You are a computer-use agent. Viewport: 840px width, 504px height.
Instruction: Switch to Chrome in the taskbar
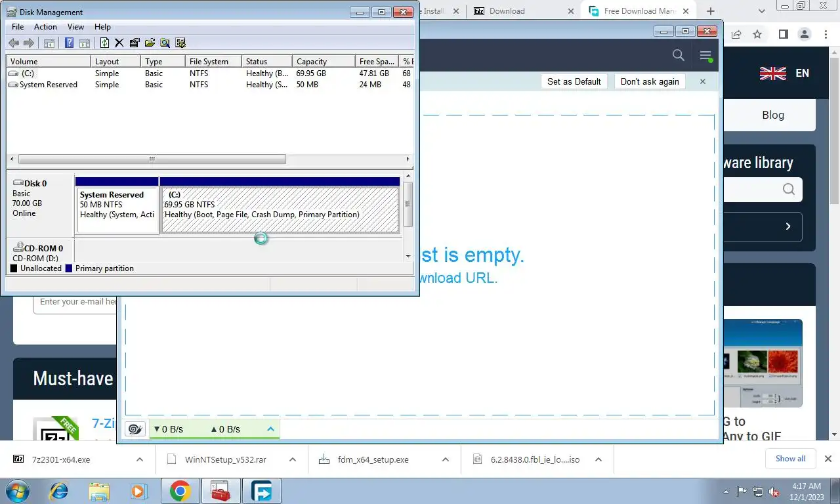coord(180,491)
